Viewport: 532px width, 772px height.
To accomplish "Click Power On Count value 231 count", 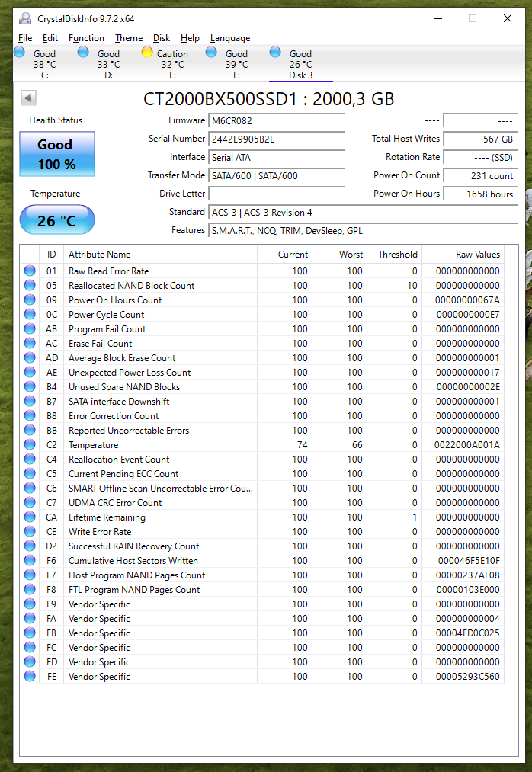I will point(481,176).
